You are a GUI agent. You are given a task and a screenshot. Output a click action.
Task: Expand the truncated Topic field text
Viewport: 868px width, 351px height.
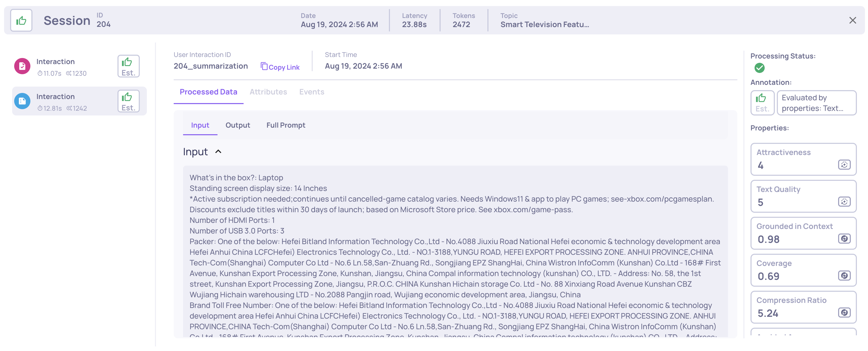pyautogui.click(x=544, y=25)
